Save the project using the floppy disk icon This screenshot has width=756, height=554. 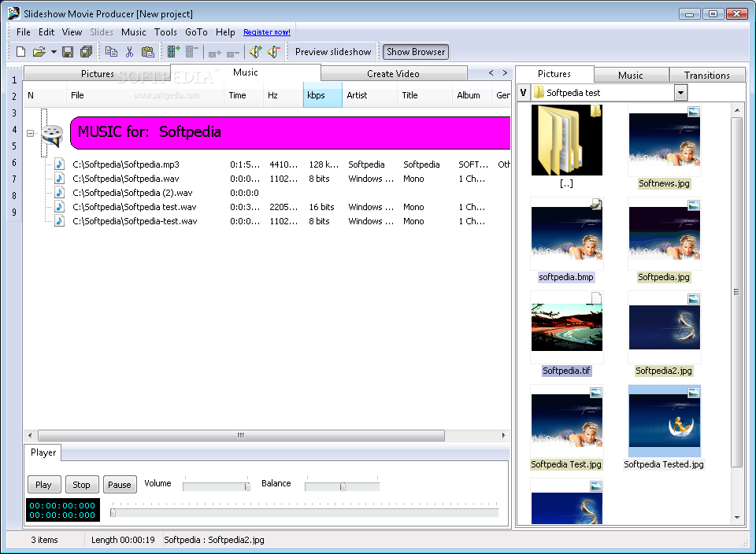click(68, 52)
